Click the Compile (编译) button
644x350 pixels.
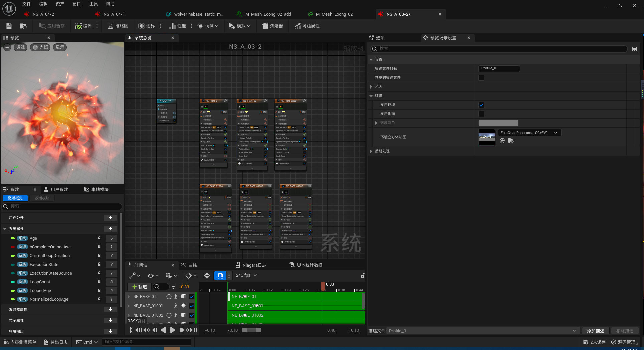(83, 26)
